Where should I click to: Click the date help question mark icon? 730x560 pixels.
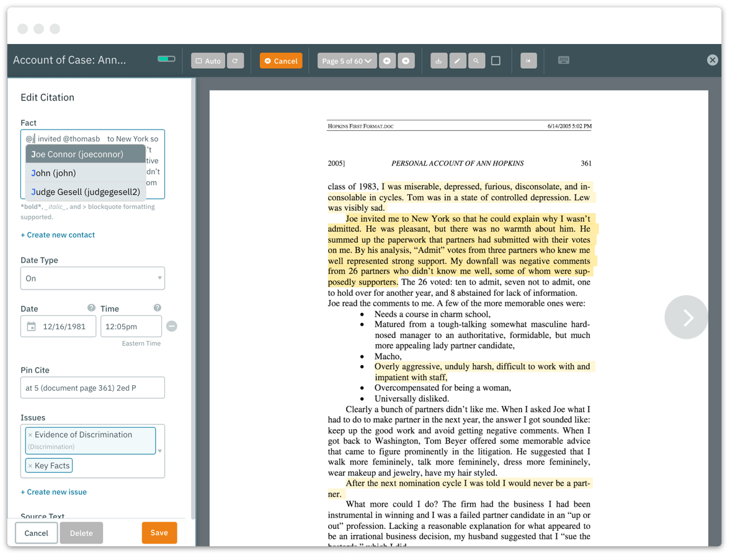coord(91,308)
